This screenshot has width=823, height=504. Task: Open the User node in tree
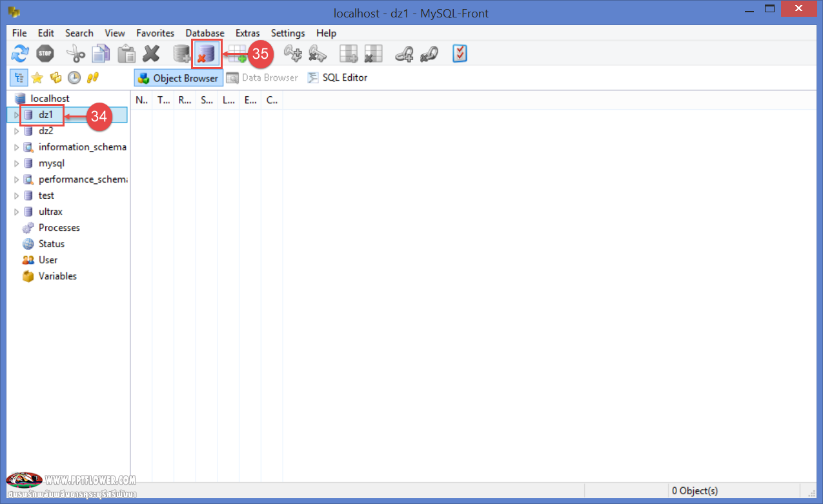pyautogui.click(x=48, y=260)
